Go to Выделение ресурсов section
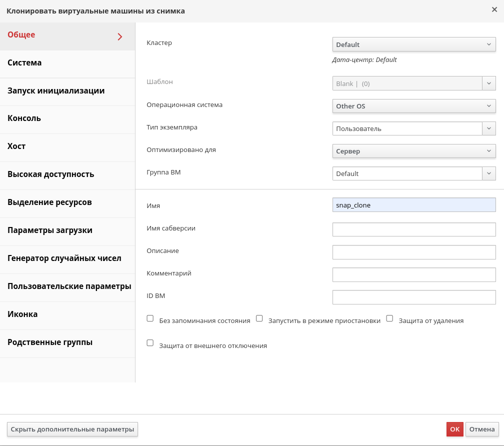Viewport: 504px width, 446px height. 67,202
